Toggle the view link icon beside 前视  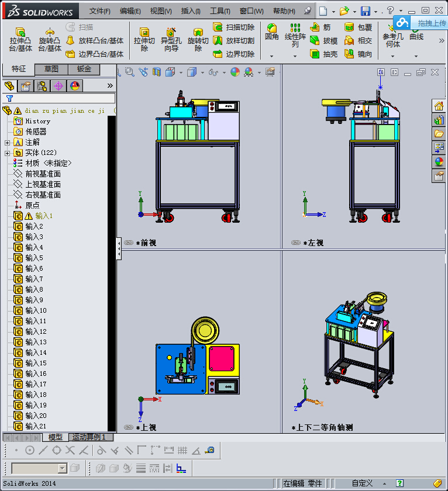pos(129,243)
